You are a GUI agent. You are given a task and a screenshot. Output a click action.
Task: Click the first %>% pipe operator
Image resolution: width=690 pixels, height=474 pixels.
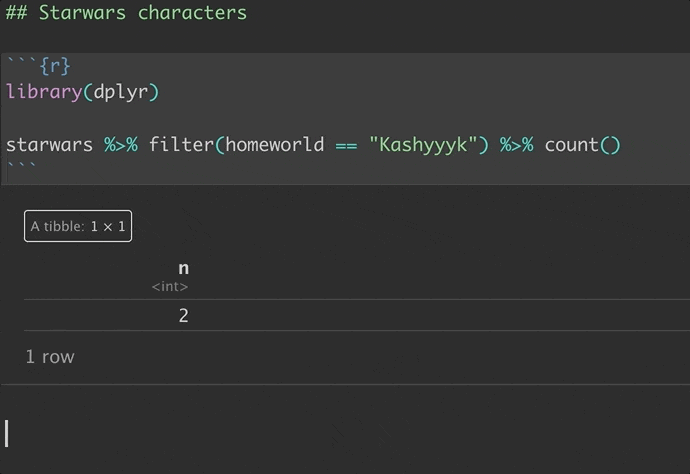pos(121,145)
